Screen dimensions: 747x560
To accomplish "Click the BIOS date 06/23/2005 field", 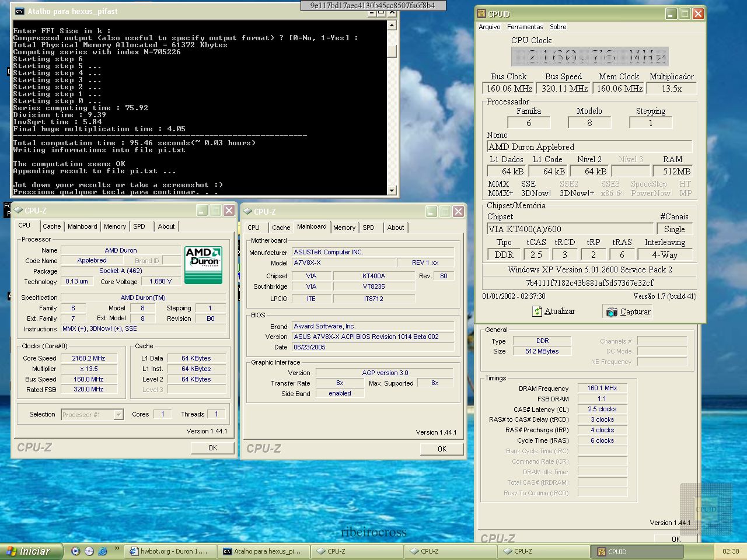I will coord(372,347).
